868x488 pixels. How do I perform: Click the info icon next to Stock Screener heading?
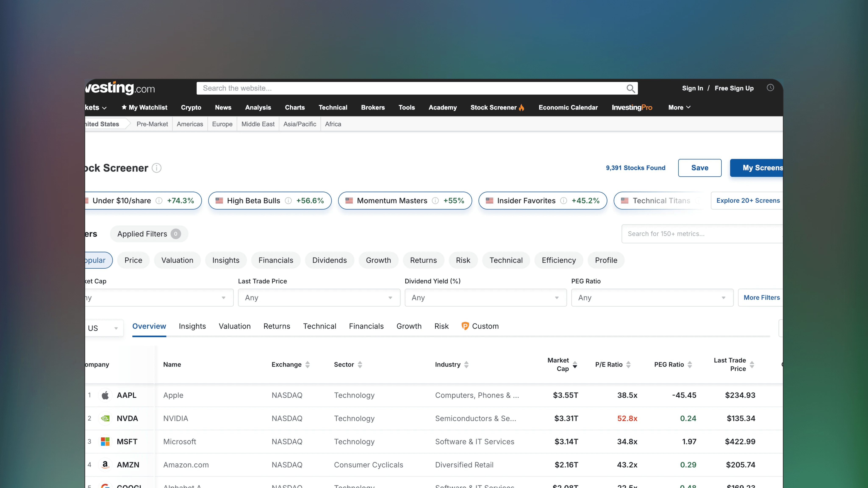[156, 168]
